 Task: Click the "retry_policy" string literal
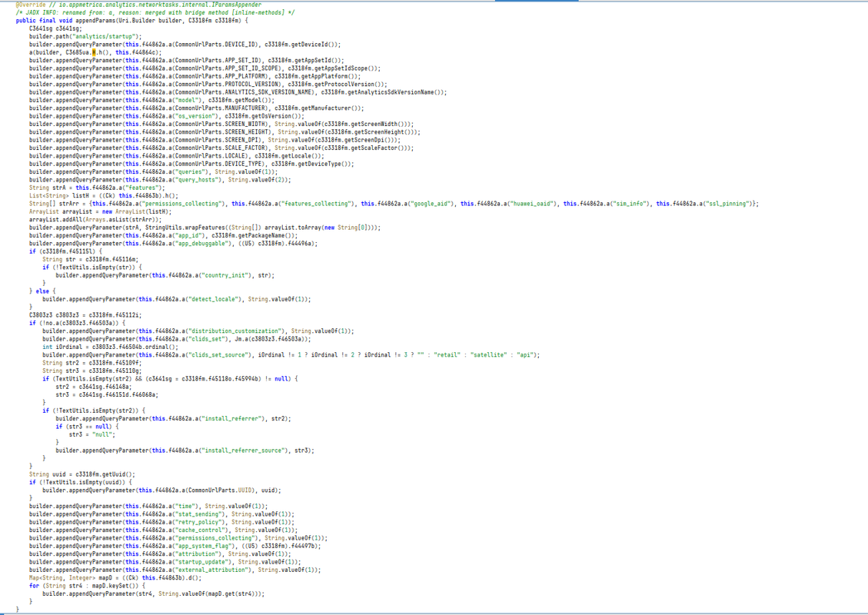[198, 522]
